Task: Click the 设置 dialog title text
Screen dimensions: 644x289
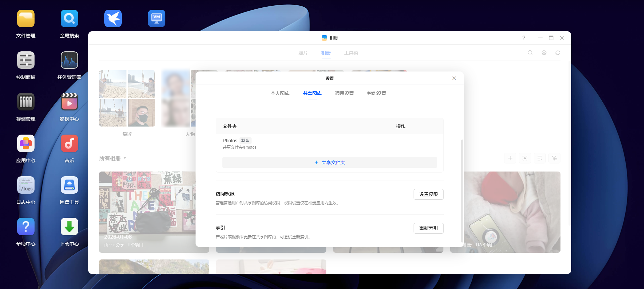Action: (330, 78)
